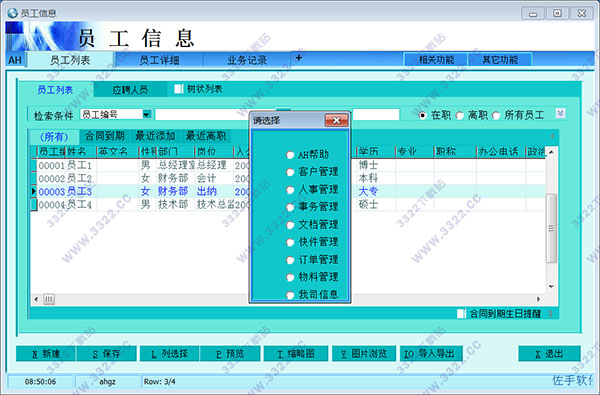
Task: Select the 订单管理 radio option
Action: pos(290,260)
